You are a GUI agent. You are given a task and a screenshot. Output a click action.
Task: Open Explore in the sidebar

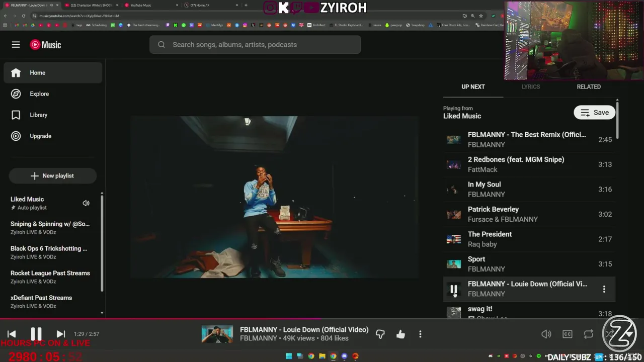pos(53,94)
